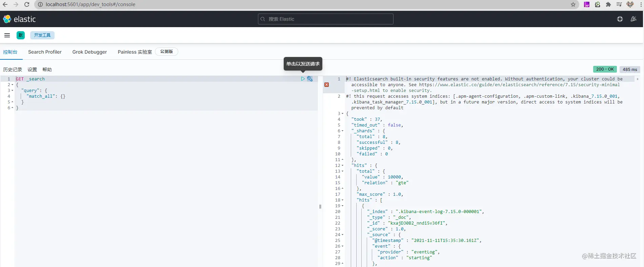644x267 pixels.
Task: Go back in browser history
Action: [5, 4]
